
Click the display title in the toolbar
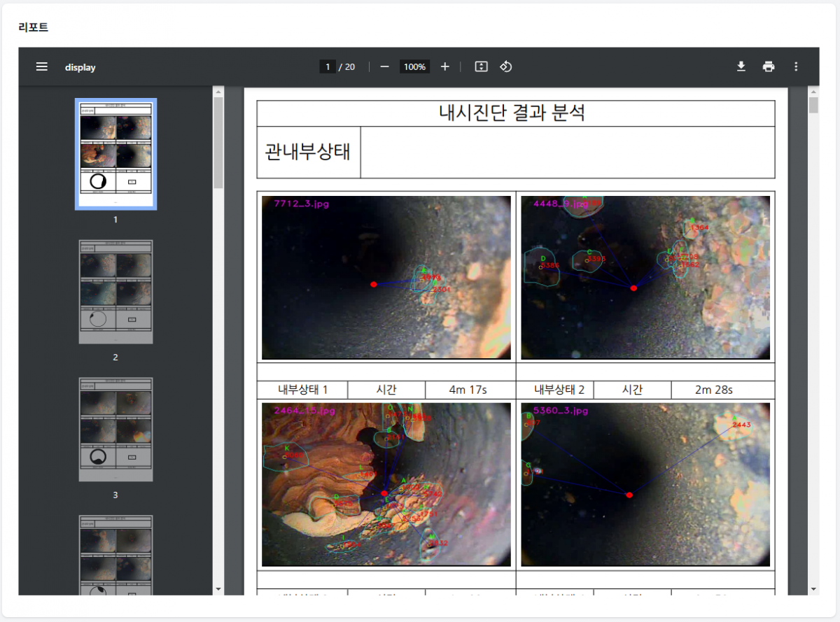point(80,67)
